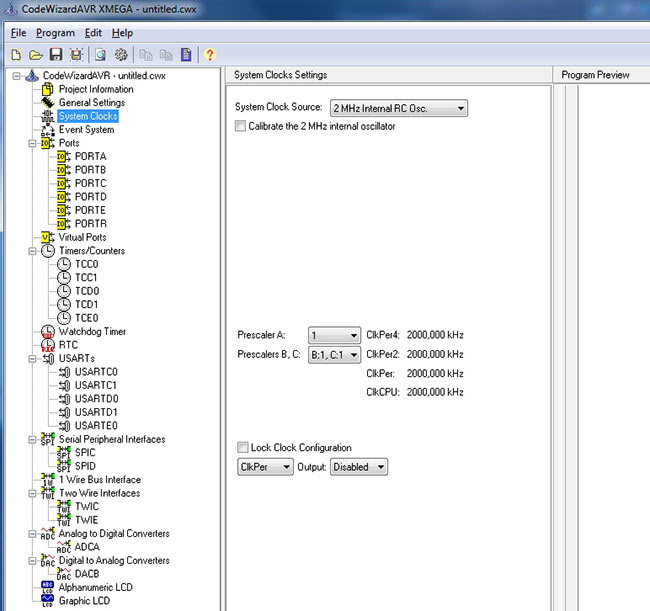Image resolution: width=650 pixels, height=611 pixels.
Task: Collapse the USARTs tree node
Action: tap(33, 358)
